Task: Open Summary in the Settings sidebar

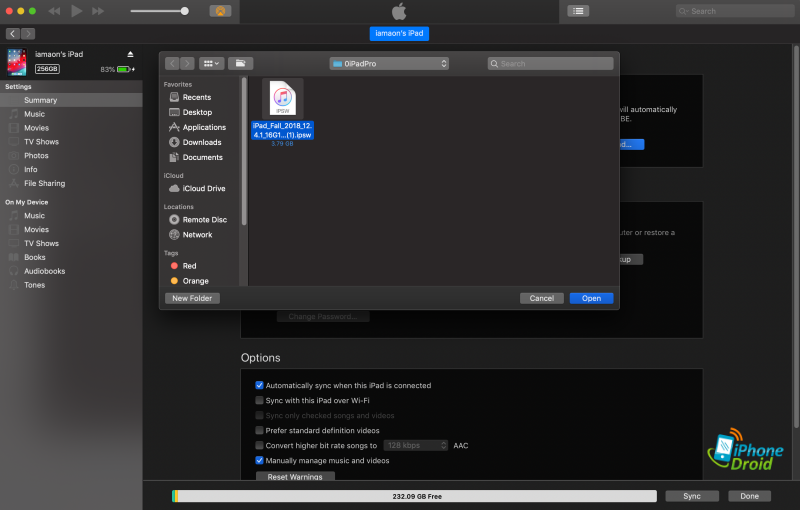Action: point(40,100)
